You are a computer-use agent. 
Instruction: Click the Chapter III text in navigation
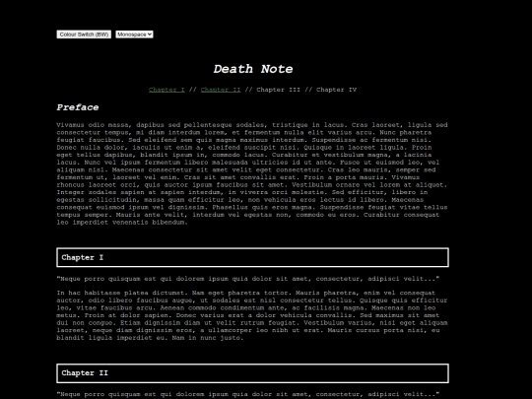[x=278, y=90]
